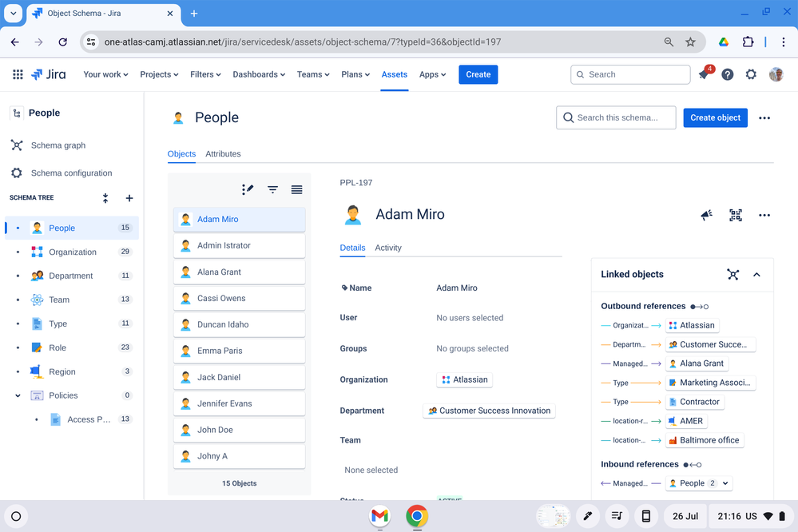
Task: Open the Contractor linked object
Action: 695,402
